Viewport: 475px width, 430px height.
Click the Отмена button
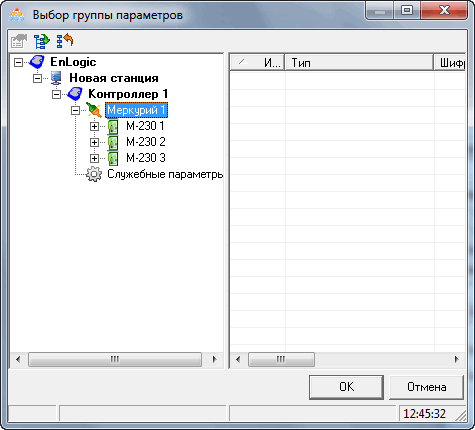pyautogui.click(x=427, y=387)
